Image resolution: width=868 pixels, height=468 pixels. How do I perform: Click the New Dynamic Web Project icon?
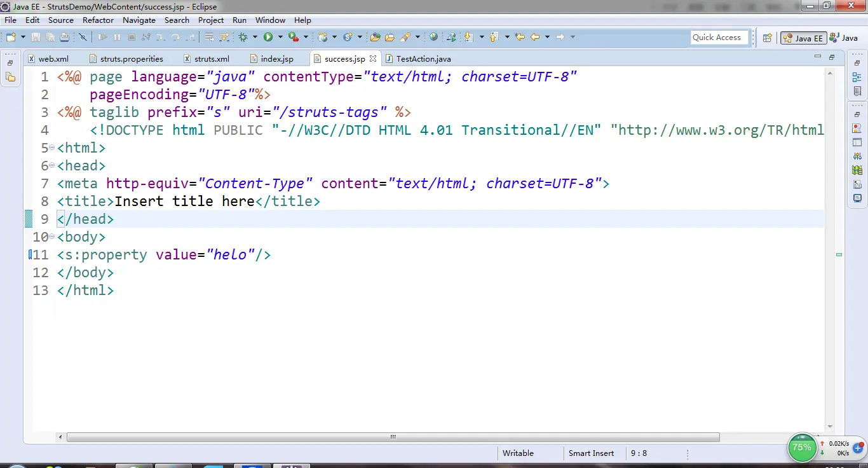pyautogui.click(x=322, y=37)
